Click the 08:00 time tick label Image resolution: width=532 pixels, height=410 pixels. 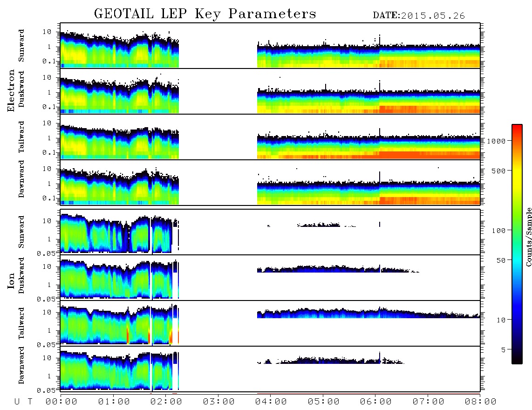(481, 402)
